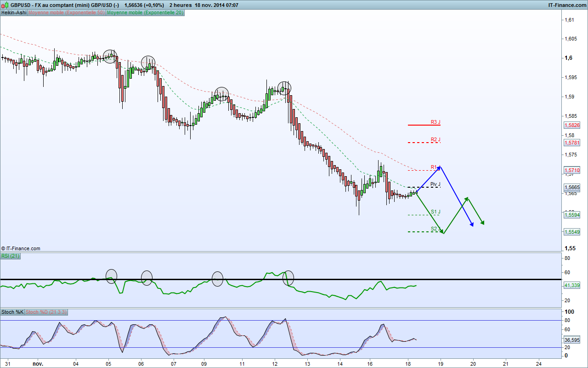Click the Piv J pivot line label
588x368 pixels.
point(435,184)
